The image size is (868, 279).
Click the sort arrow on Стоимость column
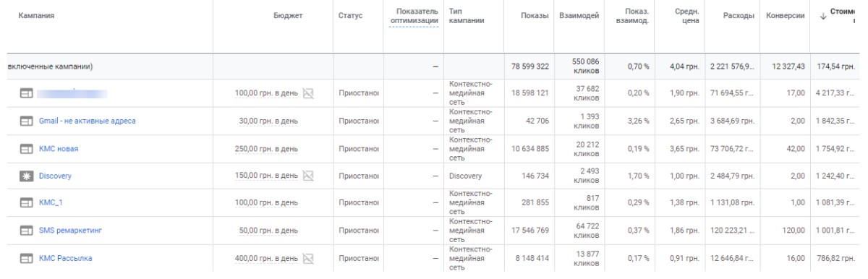(823, 16)
